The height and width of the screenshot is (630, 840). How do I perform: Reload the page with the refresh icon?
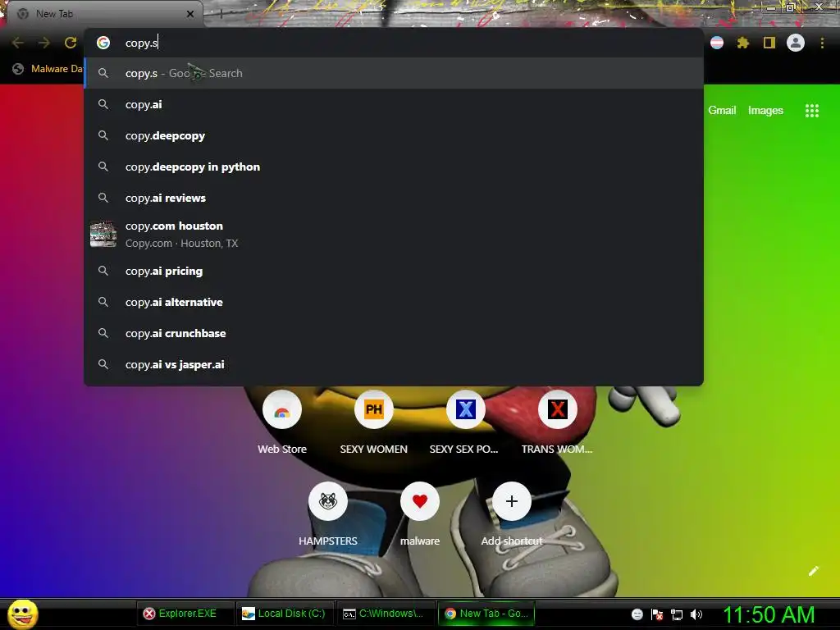71,43
